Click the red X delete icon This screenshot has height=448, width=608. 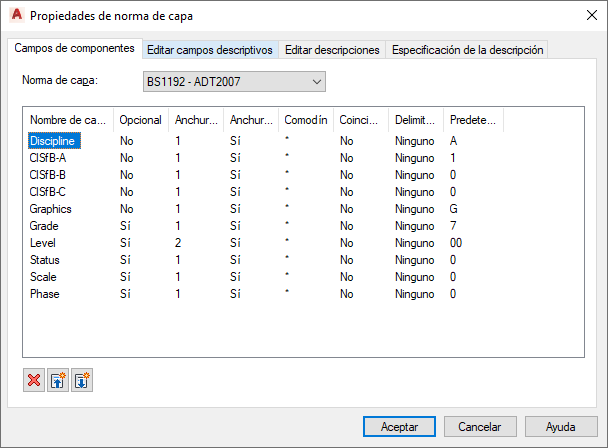[34, 381]
